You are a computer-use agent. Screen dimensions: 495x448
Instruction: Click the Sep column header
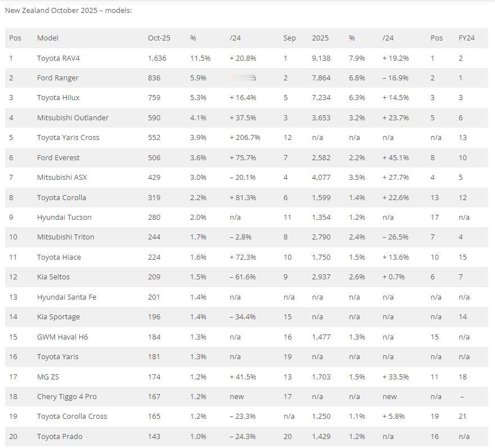click(x=289, y=38)
